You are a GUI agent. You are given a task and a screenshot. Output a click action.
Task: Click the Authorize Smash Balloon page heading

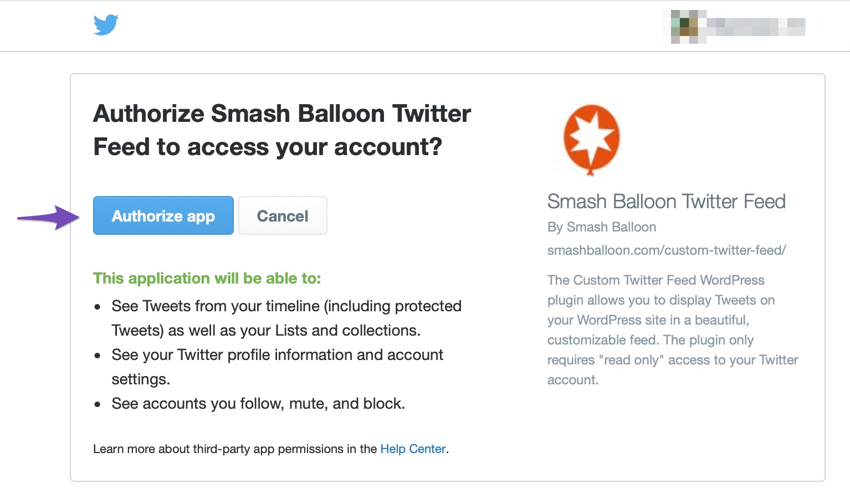282,130
